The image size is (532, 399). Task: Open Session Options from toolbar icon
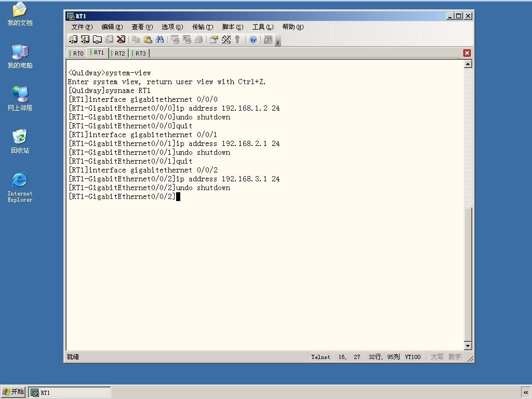(x=214, y=39)
